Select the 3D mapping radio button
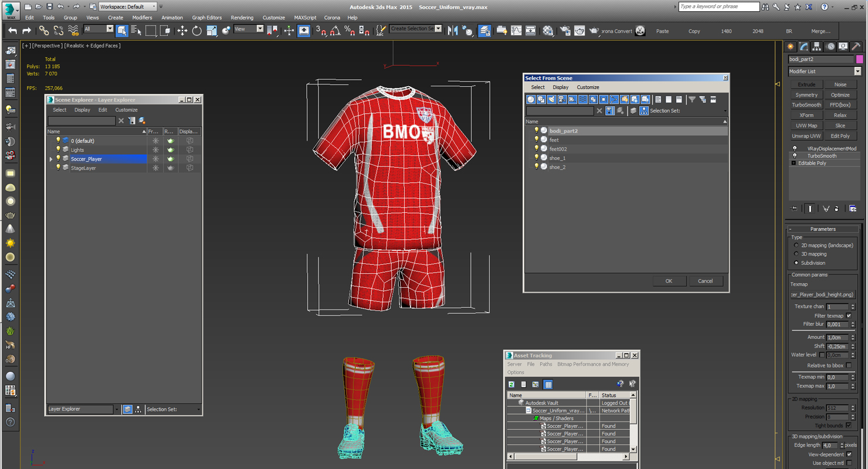This screenshot has width=868, height=469. tap(796, 254)
